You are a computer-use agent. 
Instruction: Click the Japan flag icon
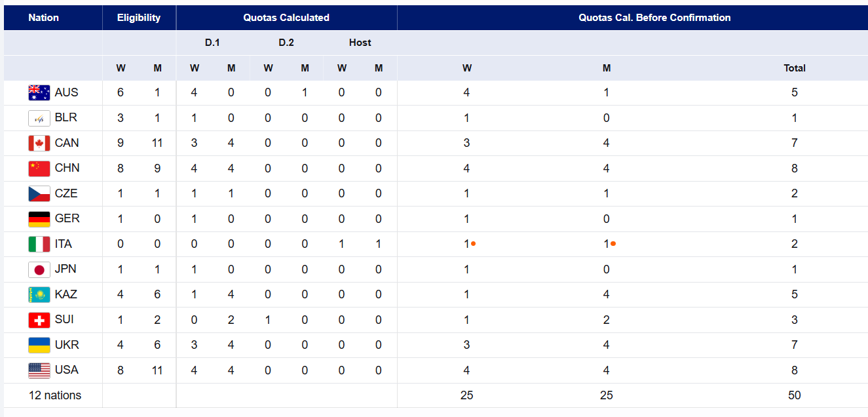pyautogui.click(x=39, y=269)
